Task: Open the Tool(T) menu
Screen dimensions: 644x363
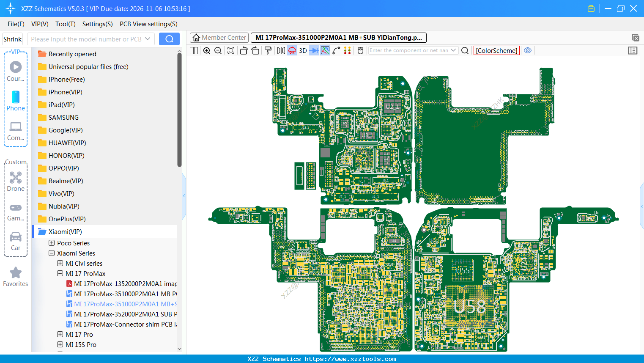Action: (66, 24)
